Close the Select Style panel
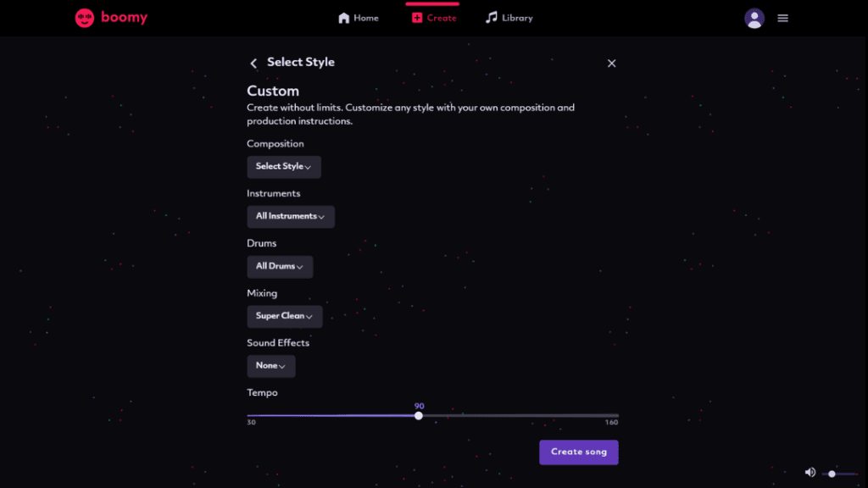The image size is (868, 488). [x=612, y=63]
